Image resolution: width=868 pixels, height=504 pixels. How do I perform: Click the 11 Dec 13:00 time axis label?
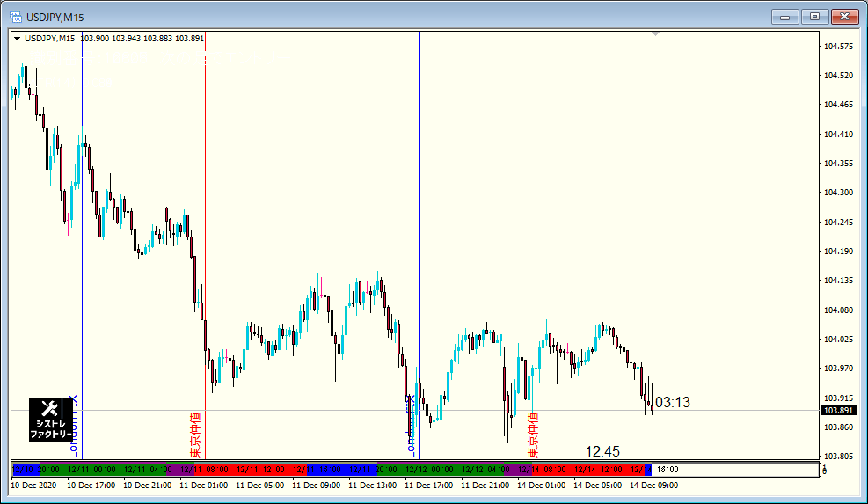click(x=373, y=486)
